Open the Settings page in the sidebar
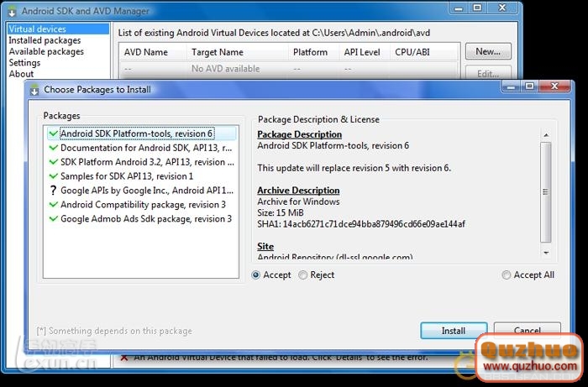The width and height of the screenshot is (588, 387). (24, 63)
